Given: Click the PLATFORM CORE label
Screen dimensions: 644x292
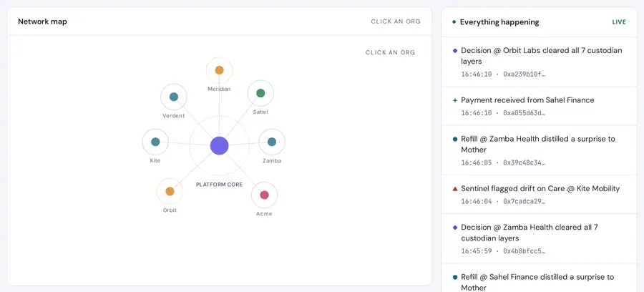Looking at the screenshot, I should click(220, 185).
